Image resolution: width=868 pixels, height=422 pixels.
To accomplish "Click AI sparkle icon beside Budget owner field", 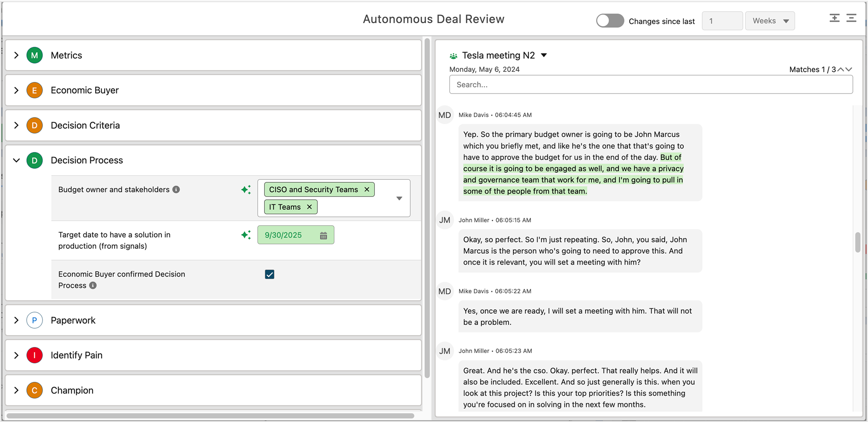I will coord(246,190).
